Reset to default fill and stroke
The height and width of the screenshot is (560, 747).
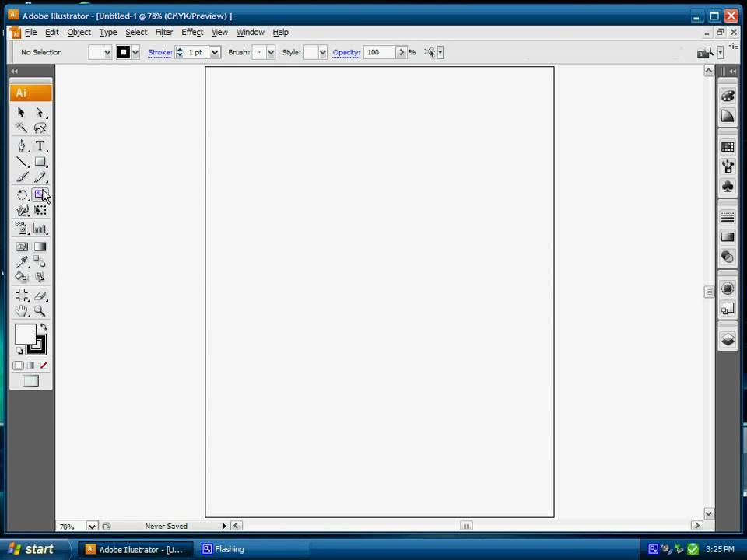pyautogui.click(x=19, y=351)
